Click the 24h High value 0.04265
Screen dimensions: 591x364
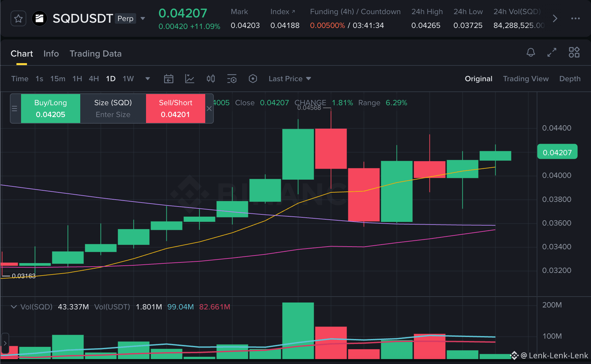[426, 25]
